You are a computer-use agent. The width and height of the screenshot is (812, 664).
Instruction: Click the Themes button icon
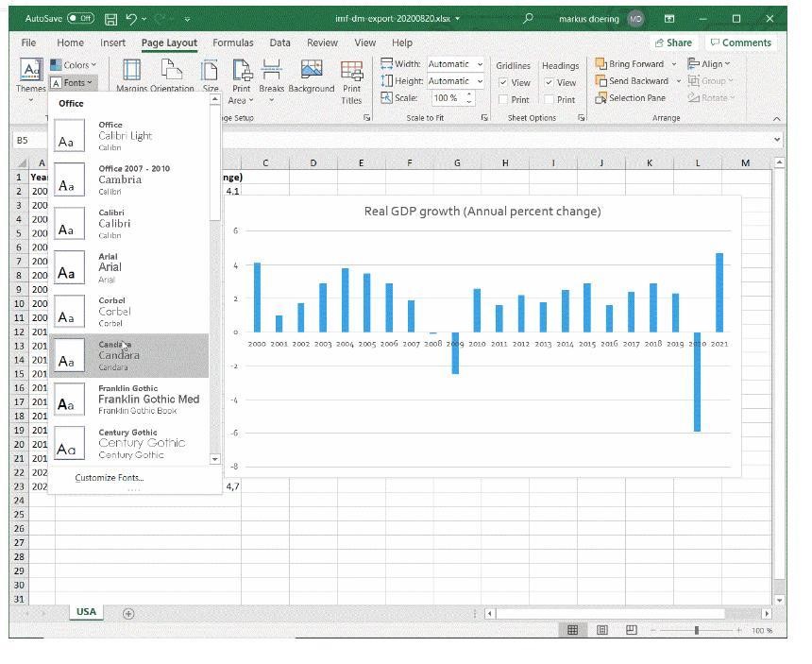pos(31,71)
